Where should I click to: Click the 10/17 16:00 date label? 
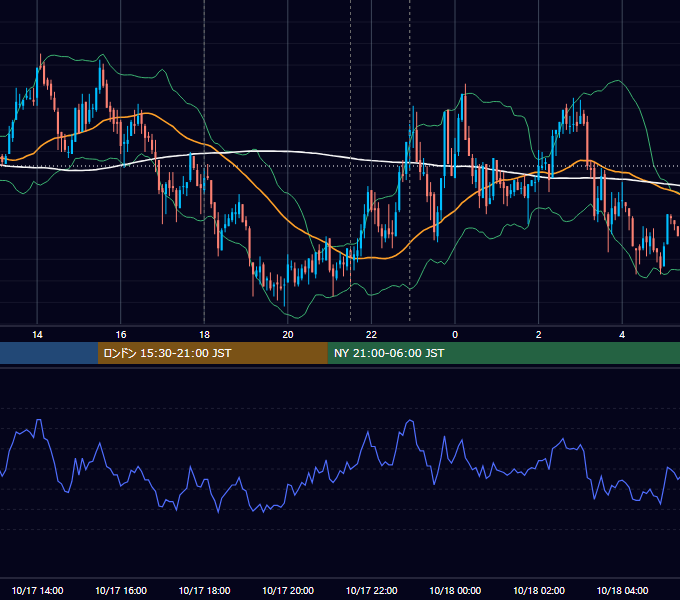[121, 590]
